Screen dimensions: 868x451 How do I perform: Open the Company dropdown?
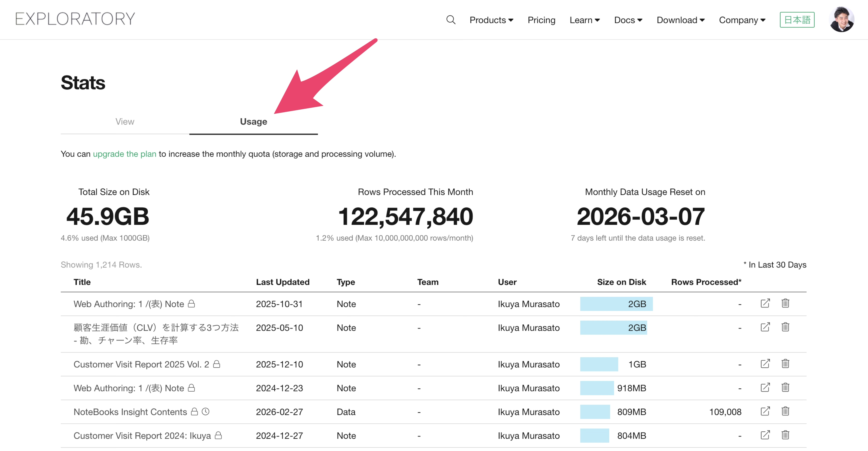pos(742,20)
